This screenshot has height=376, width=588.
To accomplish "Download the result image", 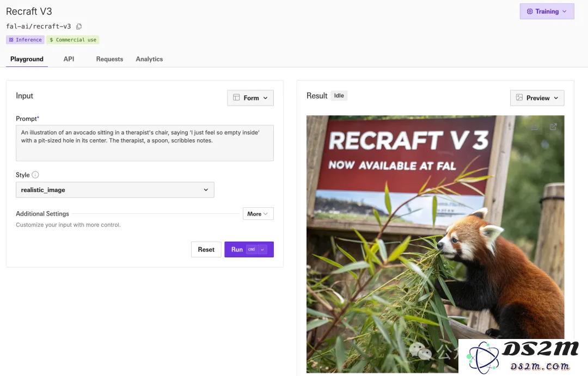I will [535, 127].
